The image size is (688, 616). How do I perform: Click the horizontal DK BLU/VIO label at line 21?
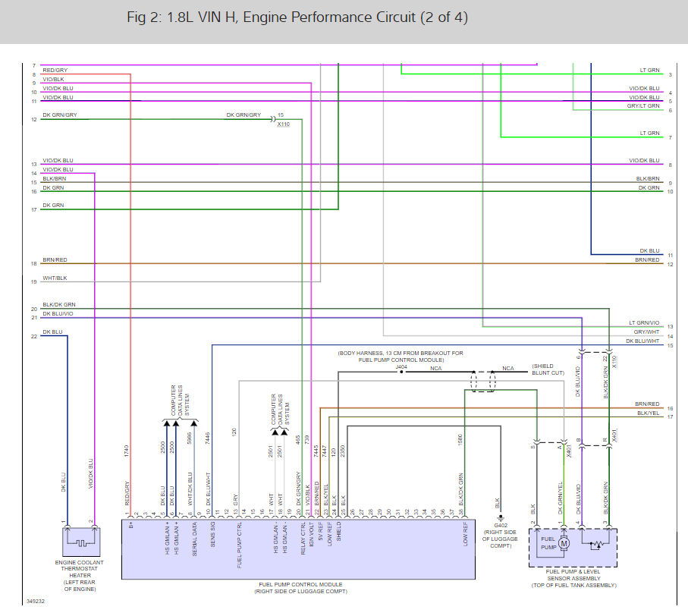[x=58, y=314]
